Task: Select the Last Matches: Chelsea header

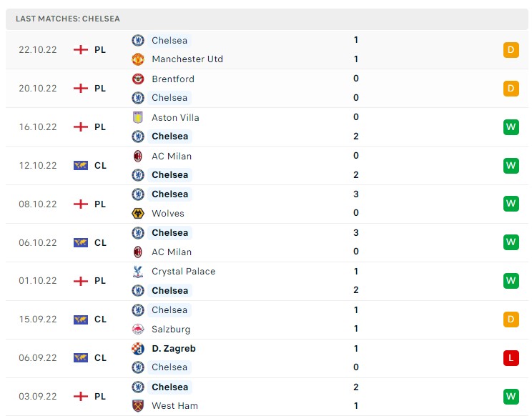Action: point(267,19)
